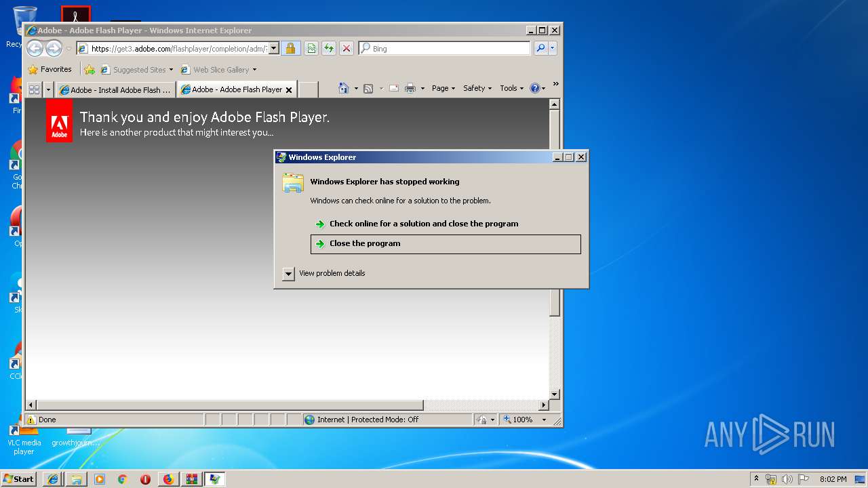Launch Opera from taskbar
868x488 pixels.
[145, 479]
